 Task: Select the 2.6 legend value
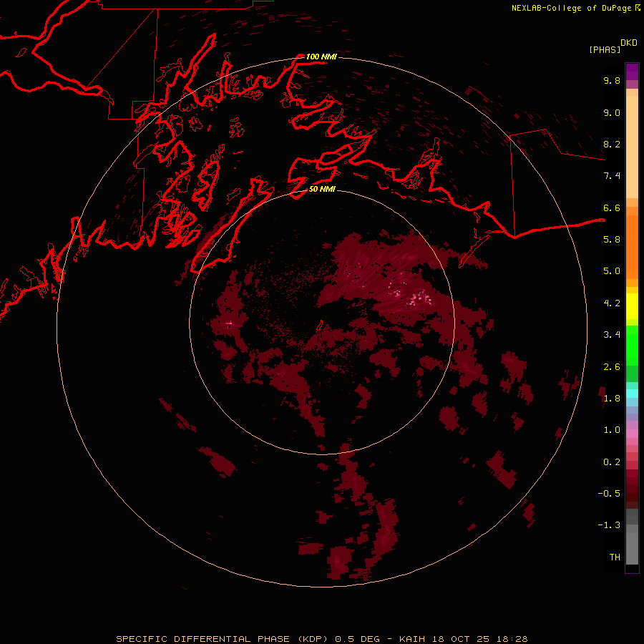(x=612, y=367)
